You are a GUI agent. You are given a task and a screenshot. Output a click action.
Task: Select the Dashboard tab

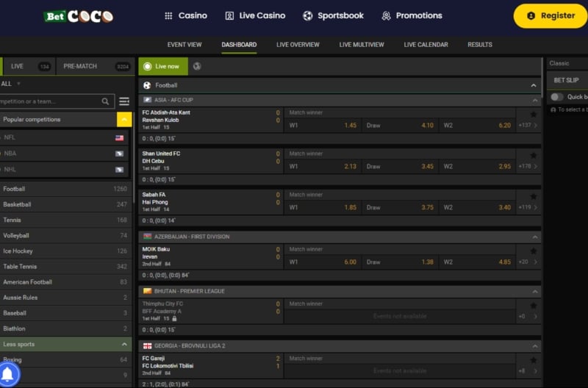click(x=239, y=45)
